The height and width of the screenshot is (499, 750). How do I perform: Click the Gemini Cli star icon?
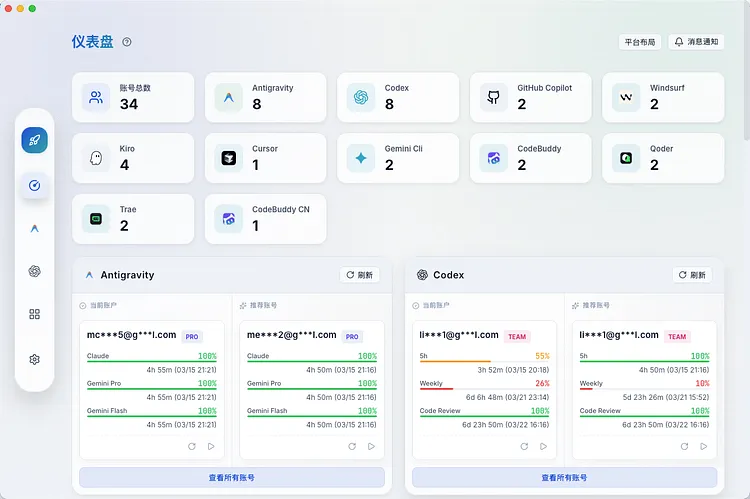click(x=361, y=158)
